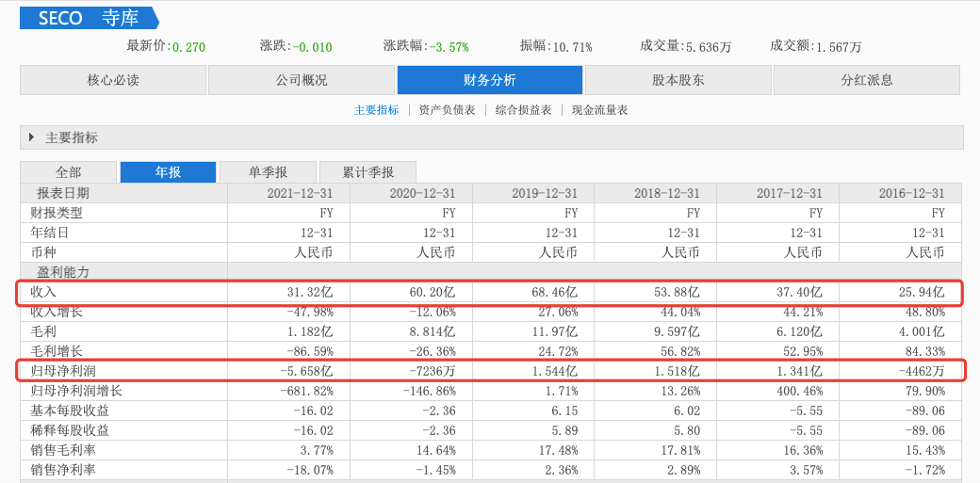Click the 盈利能力 group header row

click(x=63, y=271)
